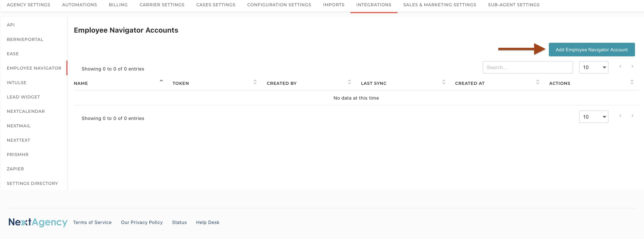The image size is (644, 239).
Task: Open Carrier Settings tab
Action: (162, 5)
